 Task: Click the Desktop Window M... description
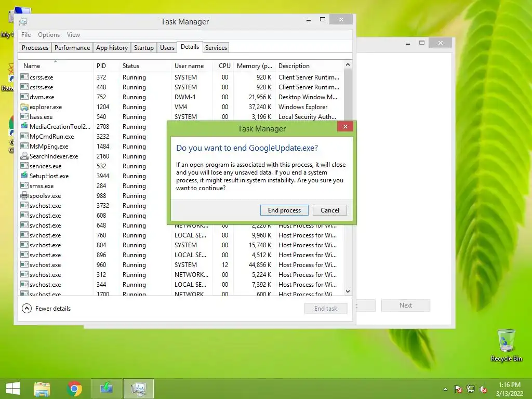click(308, 97)
